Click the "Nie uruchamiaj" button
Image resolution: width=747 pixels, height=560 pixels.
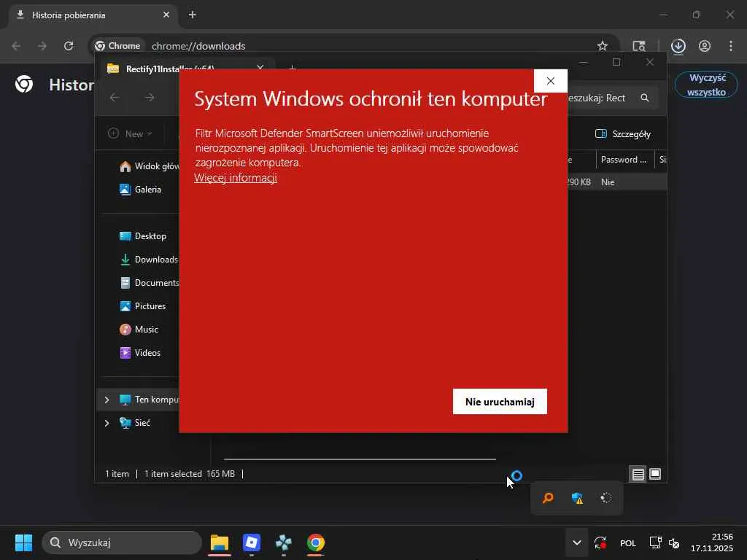point(500,402)
